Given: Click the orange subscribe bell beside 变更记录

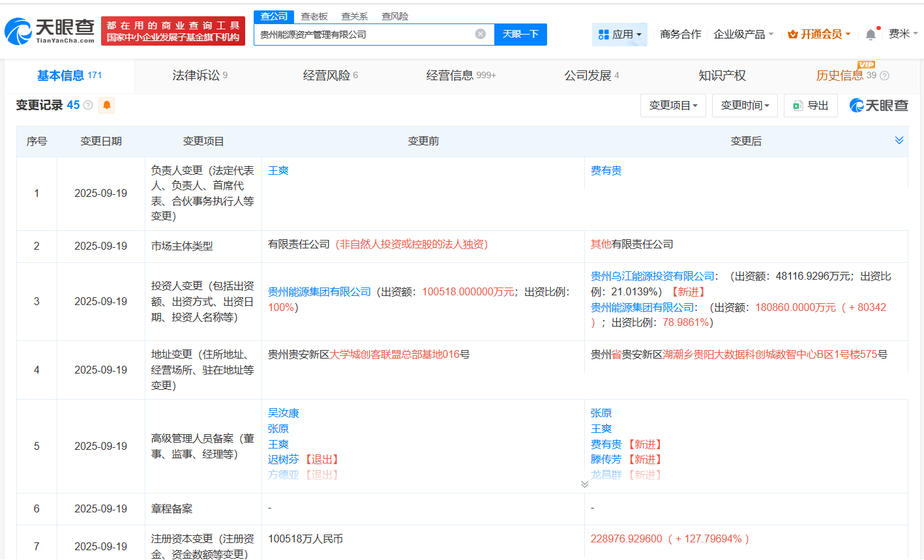Looking at the screenshot, I should (x=106, y=105).
